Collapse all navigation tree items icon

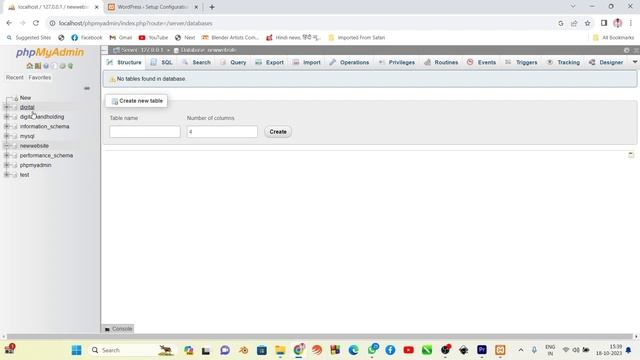click(x=87, y=88)
